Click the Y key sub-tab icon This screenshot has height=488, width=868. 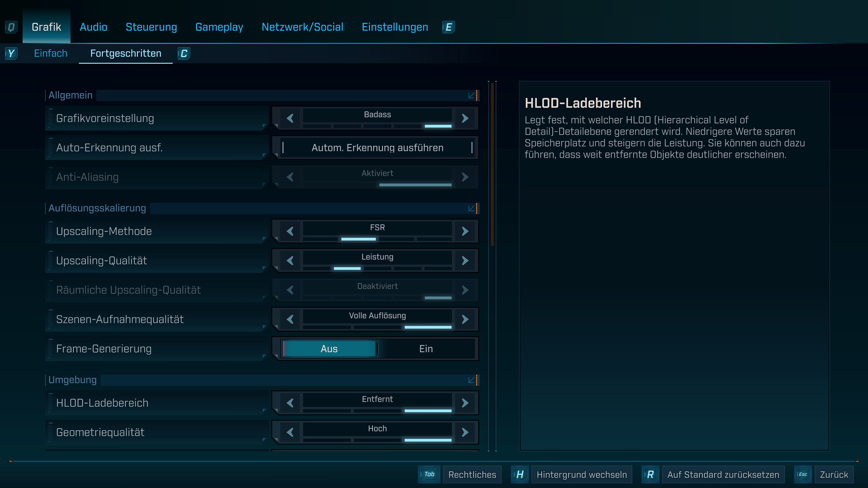point(11,53)
